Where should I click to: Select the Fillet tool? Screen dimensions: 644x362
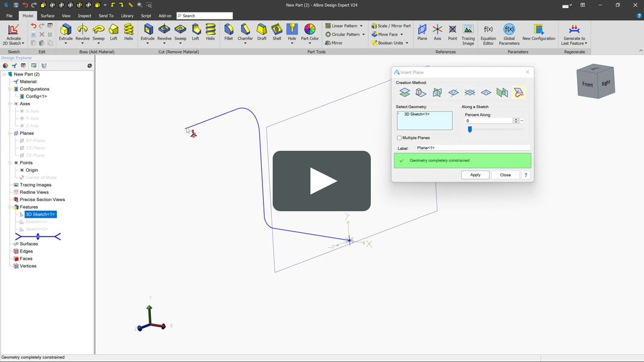click(229, 31)
